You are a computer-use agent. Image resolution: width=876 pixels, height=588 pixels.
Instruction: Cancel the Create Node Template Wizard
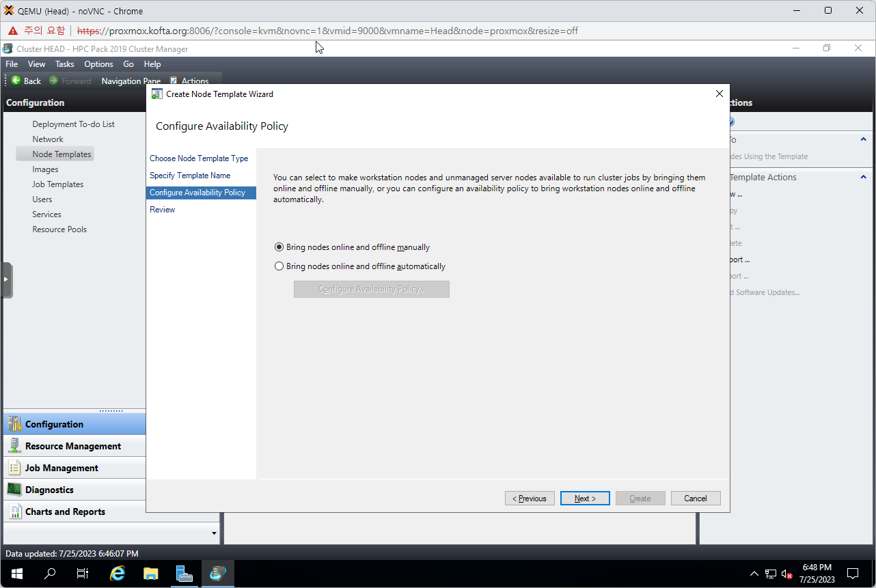(x=696, y=499)
